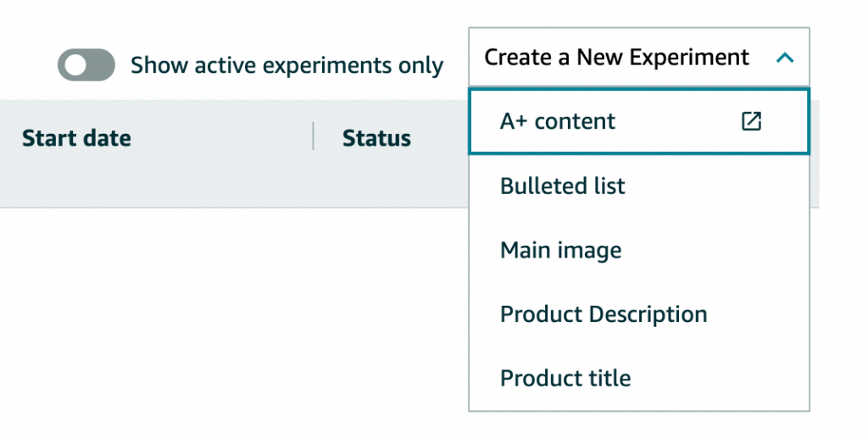Choose Product title experiment option
The image size is (868, 438).
click(x=639, y=378)
